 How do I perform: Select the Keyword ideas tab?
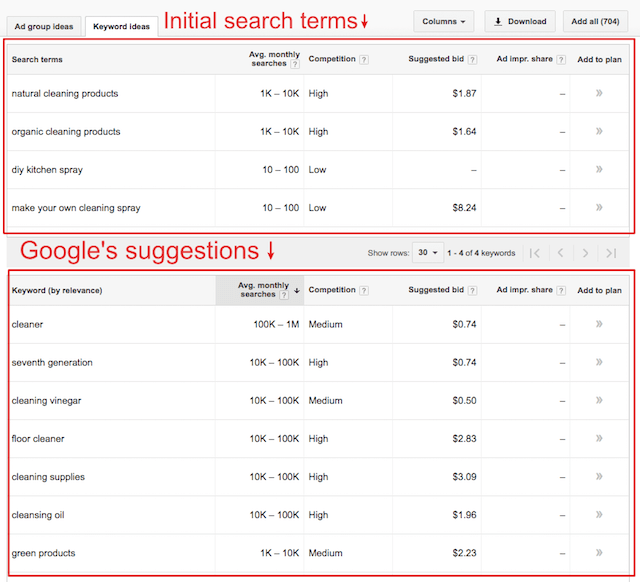[x=121, y=27]
